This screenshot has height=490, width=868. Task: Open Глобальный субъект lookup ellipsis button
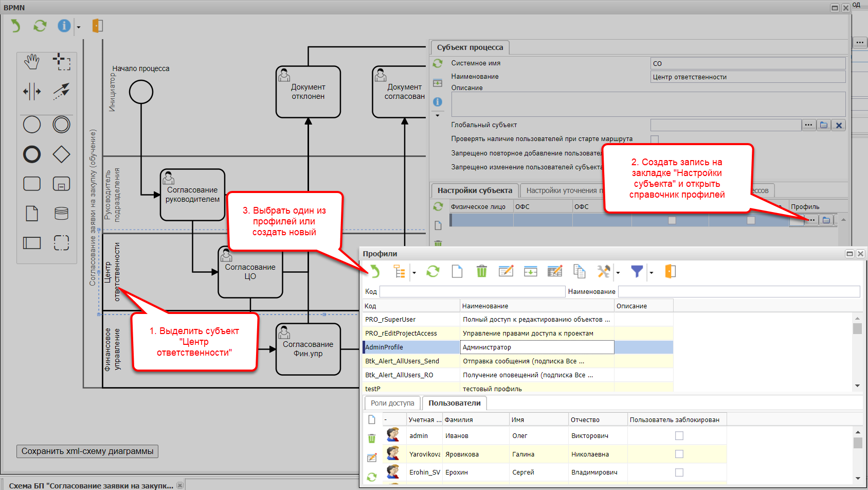[808, 125]
